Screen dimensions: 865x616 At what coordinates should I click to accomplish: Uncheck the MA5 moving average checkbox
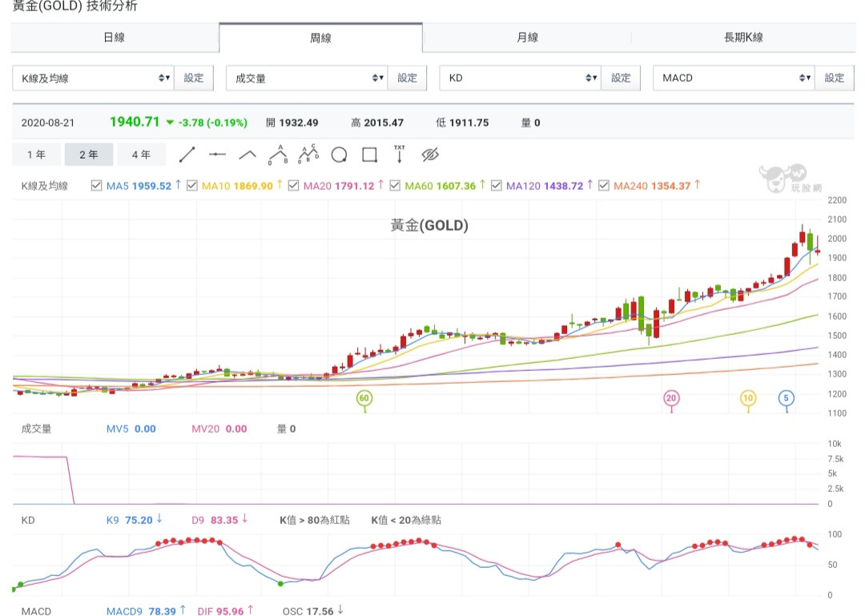click(x=97, y=186)
